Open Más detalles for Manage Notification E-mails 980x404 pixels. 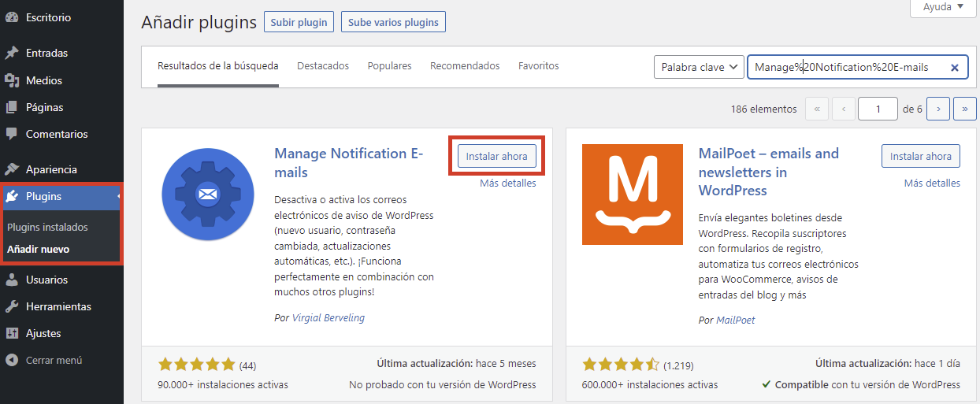pos(508,183)
